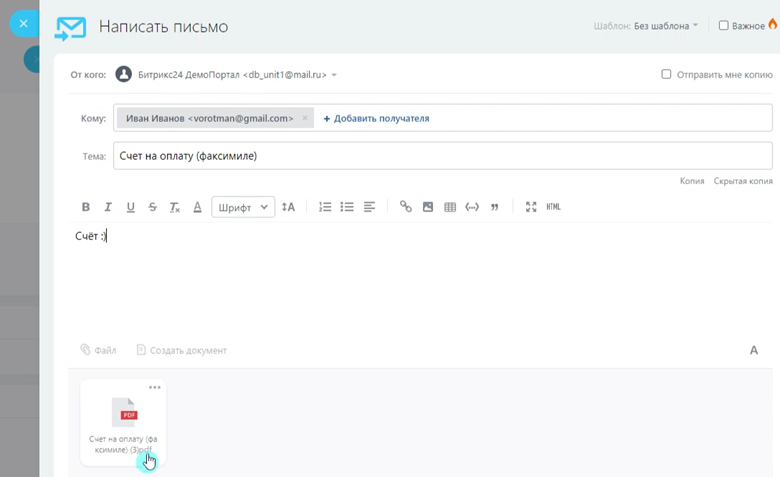Click Добавить получателя link
This screenshot has width=780, height=477.
[377, 118]
